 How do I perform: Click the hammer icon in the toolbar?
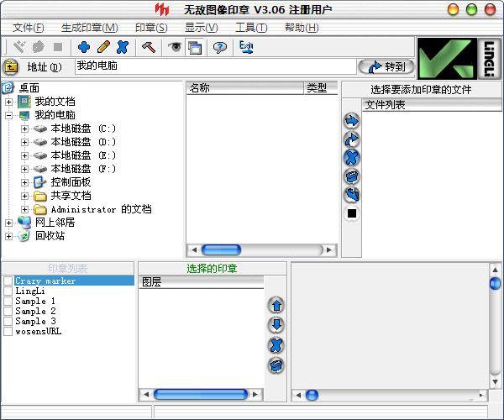[148, 48]
